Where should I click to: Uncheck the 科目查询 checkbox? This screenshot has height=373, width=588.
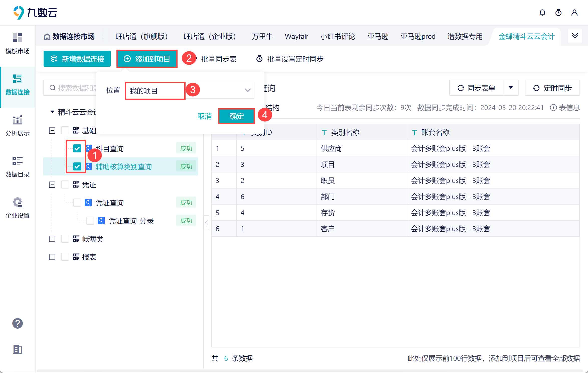point(77,148)
